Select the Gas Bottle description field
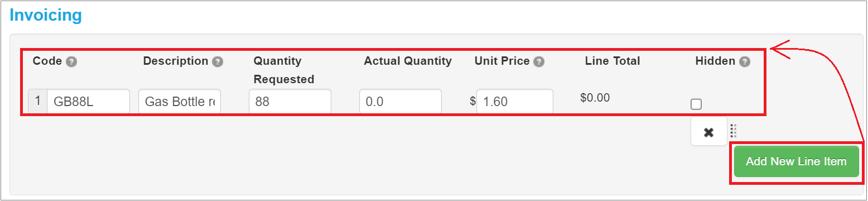The image size is (868, 201). coord(180,102)
